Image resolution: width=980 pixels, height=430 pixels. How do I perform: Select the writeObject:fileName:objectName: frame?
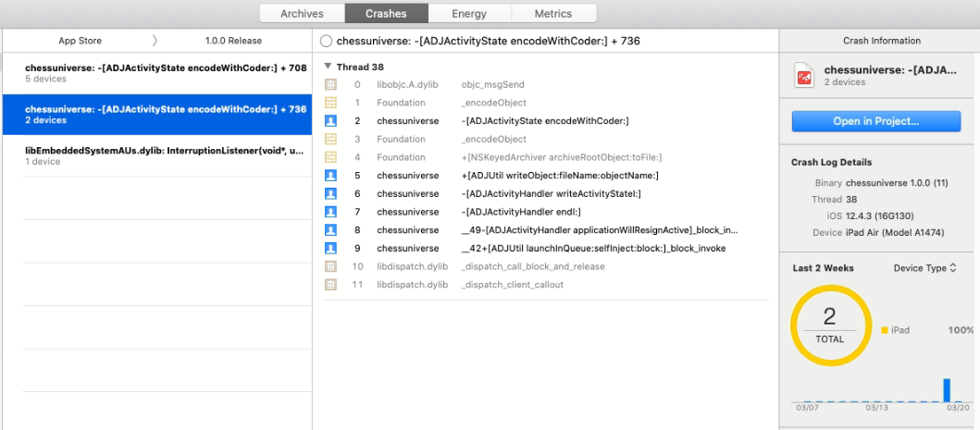(x=560, y=176)
